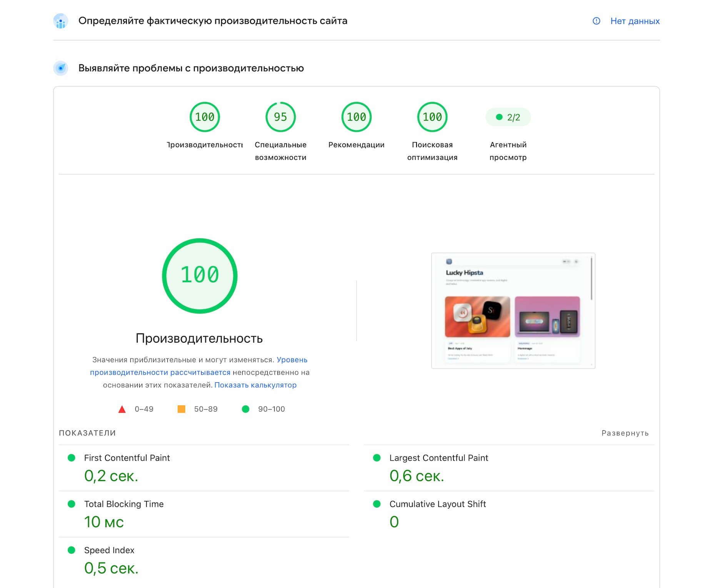Click the Total Blocking Time metric label
Image resolution: width=710 pixels, height=588 pixels.
tap(124, 504)
